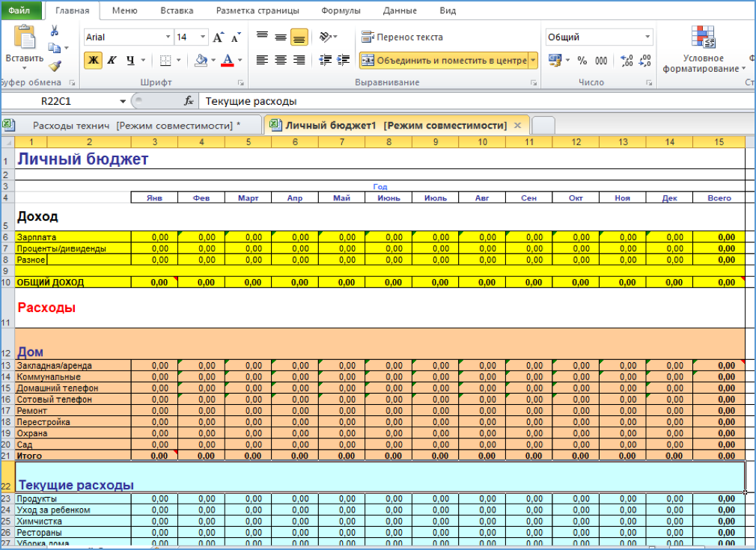756x550 pixels.
Task: Click the Cut scissors icon
Action: pos(54,31)
